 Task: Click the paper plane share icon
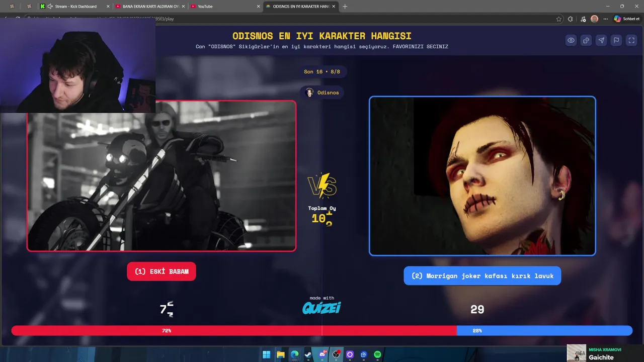coord(601,41)
